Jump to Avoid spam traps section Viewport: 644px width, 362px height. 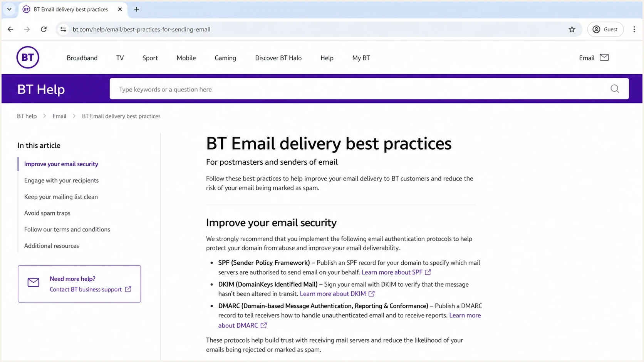pos(47,213)
